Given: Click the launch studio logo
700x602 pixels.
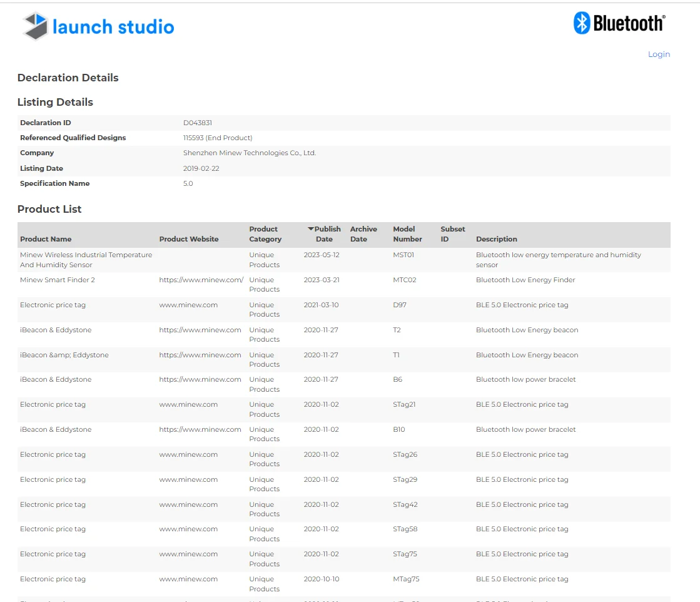Looking at the screenshot, I should coord(98,26).
